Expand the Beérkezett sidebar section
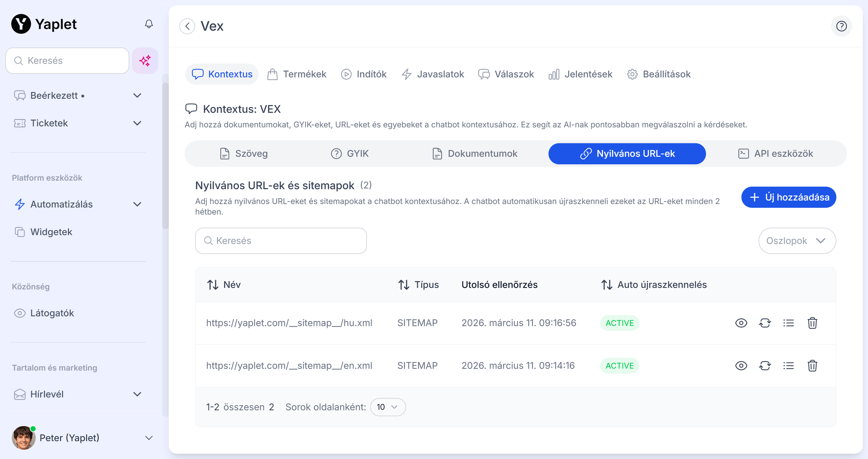Viewport: 868px width, 459px height. pyautogui.click(x=137, y=96)
